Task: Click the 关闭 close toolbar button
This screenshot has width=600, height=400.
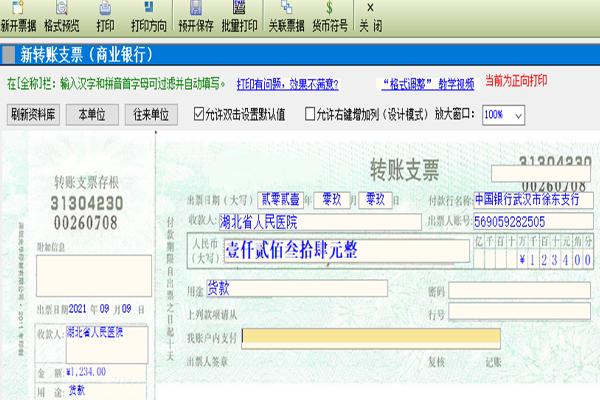Action: click(x=370, y=17)
